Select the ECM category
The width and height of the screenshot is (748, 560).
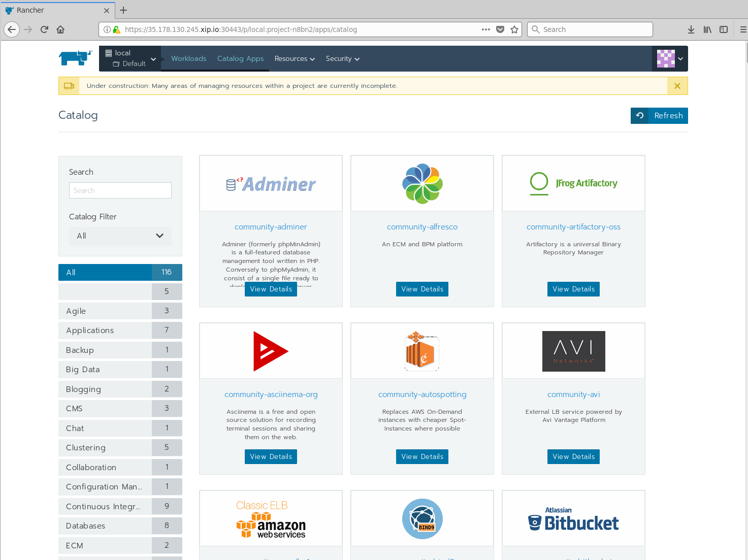120,545
